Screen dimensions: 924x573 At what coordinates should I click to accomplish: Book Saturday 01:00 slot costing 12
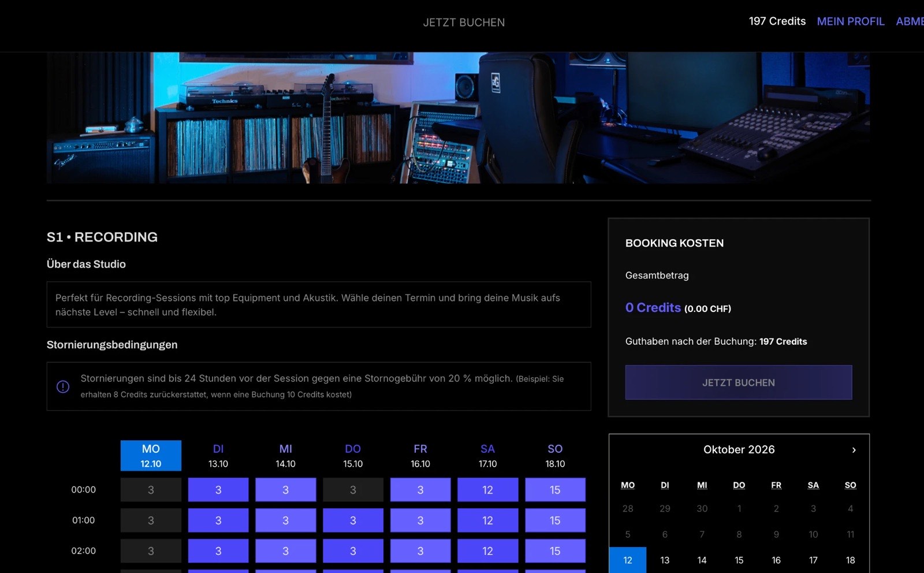[488, 520]
